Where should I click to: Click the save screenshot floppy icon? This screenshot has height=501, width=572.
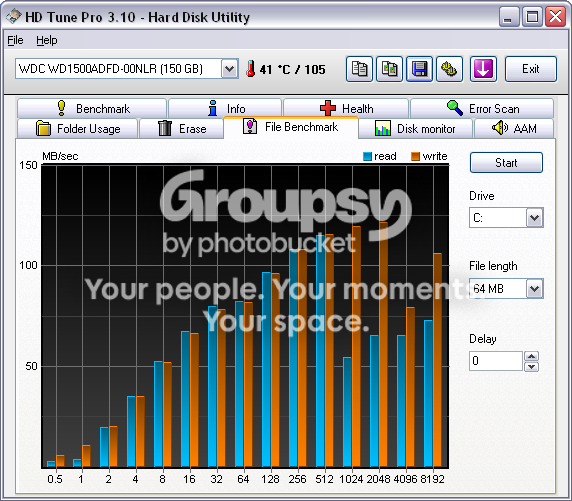(x=420, y=69)
